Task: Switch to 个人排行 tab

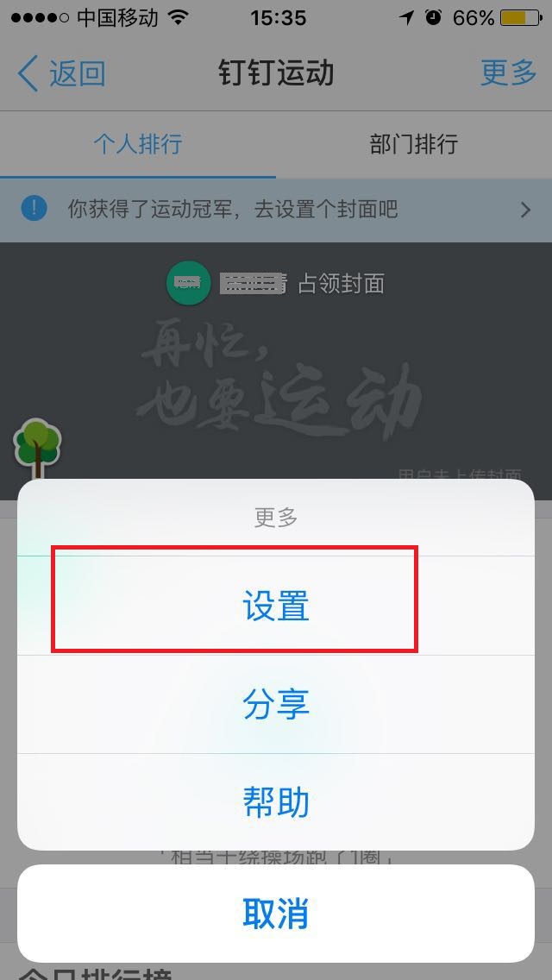Action: click(x=137, y=144)
